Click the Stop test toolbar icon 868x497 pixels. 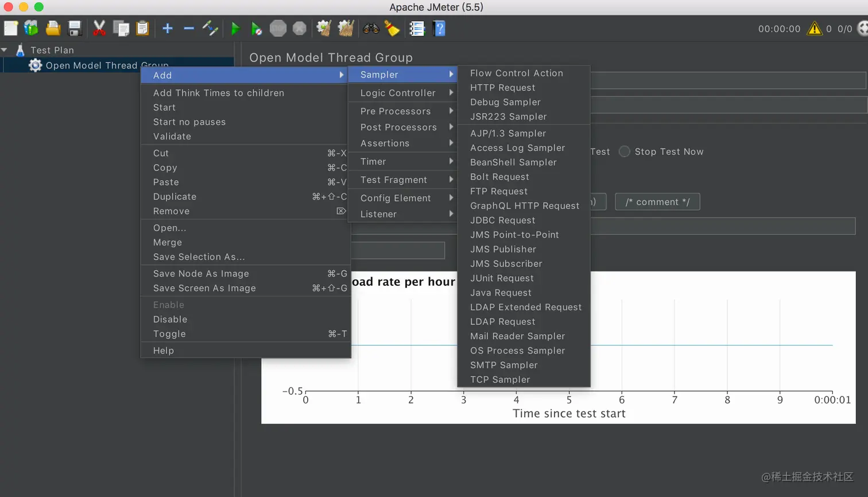(x=278, y=28)
